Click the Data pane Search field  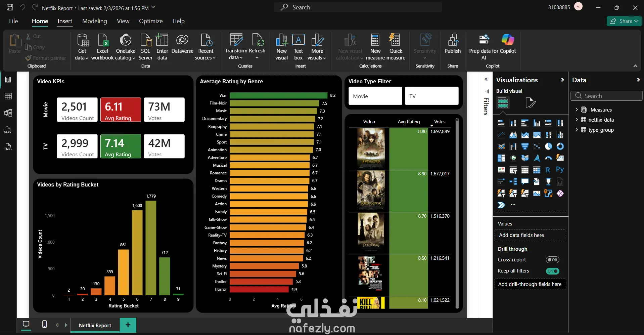[606, 96]
